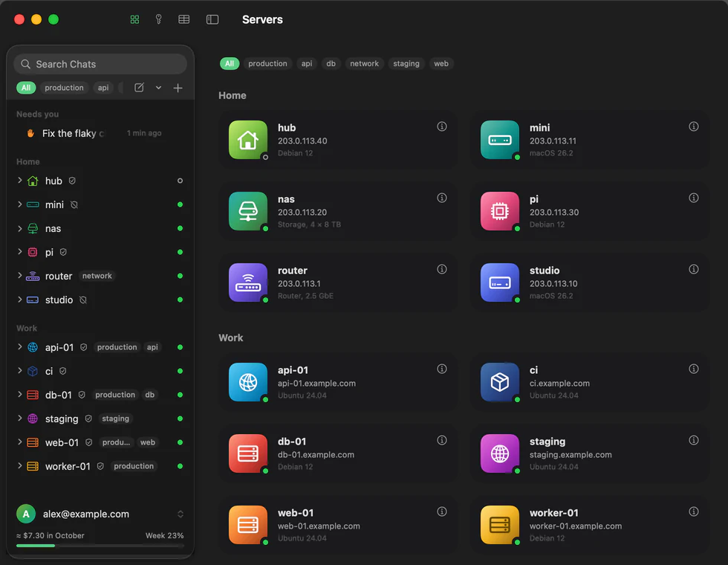This screenshot has width=728, height=565.
Task: Click the '≈ $7.30 in October' text
Action: click(x=51, y=535)
